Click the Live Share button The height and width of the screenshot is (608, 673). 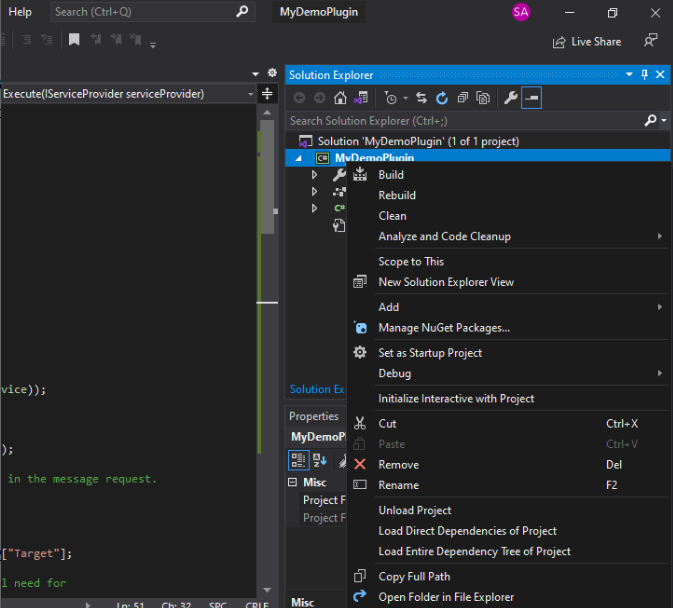pyautogui.click(x=587, y=42)
